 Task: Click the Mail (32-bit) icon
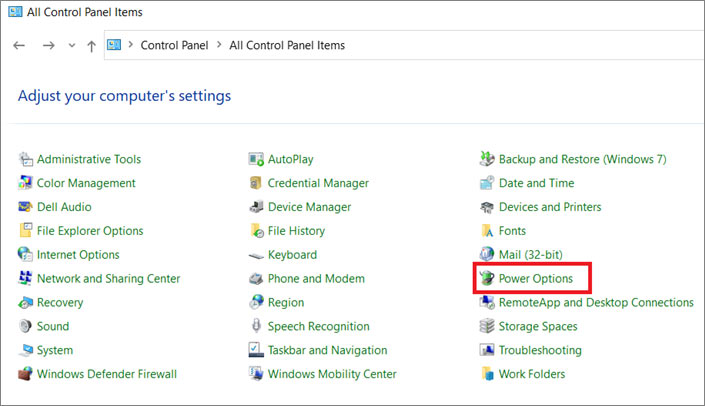click(x=487, y=254)
